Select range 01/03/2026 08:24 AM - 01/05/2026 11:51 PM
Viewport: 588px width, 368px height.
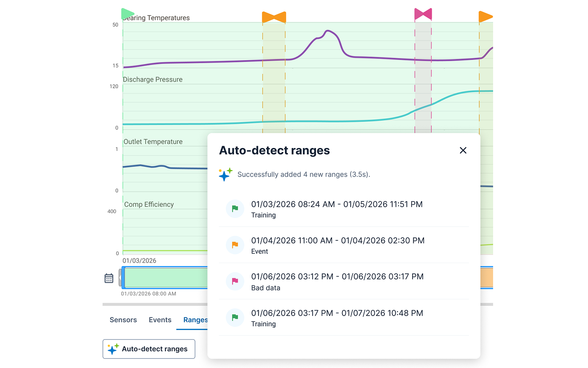pos(344,209)
